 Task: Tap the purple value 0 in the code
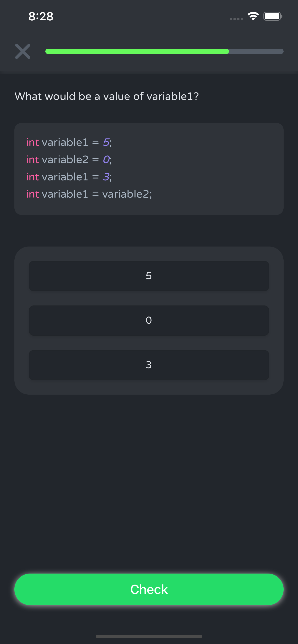[106, 160]
